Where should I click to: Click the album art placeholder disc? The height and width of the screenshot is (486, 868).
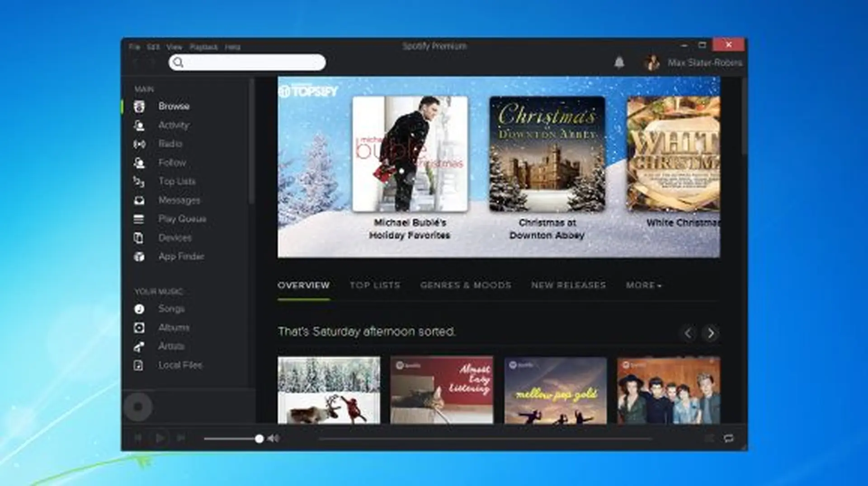coord(138,407)
